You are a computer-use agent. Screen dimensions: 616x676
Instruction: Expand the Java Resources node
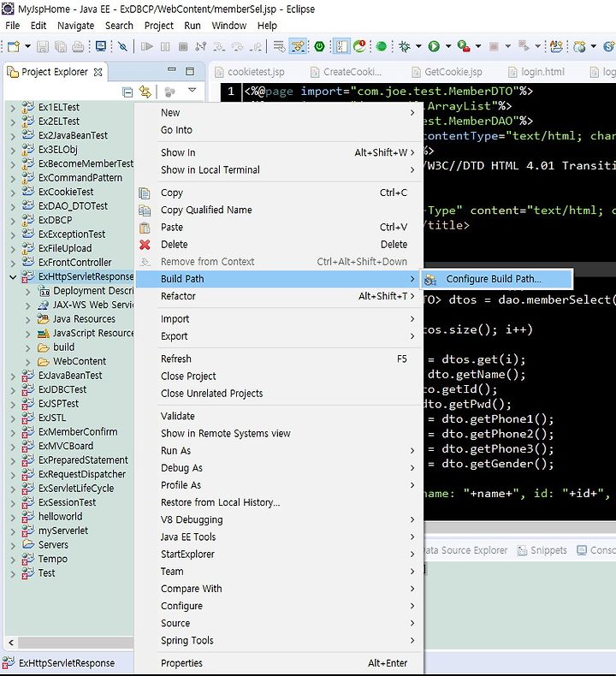click(x=28, y=320)
